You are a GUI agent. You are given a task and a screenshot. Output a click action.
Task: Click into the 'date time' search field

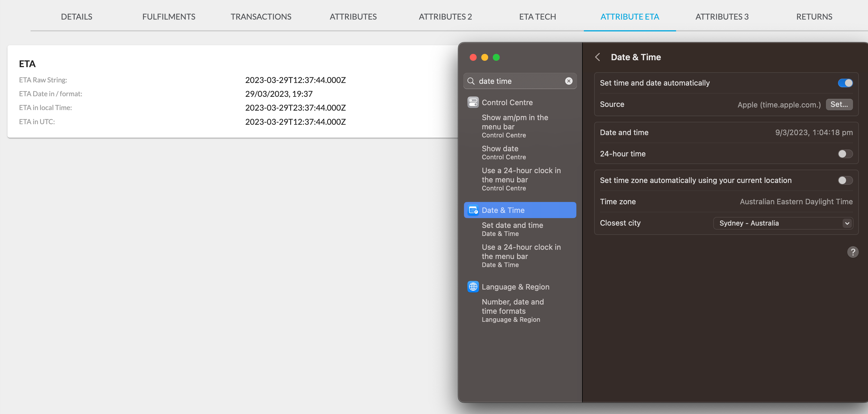click(x=519, y=81)
